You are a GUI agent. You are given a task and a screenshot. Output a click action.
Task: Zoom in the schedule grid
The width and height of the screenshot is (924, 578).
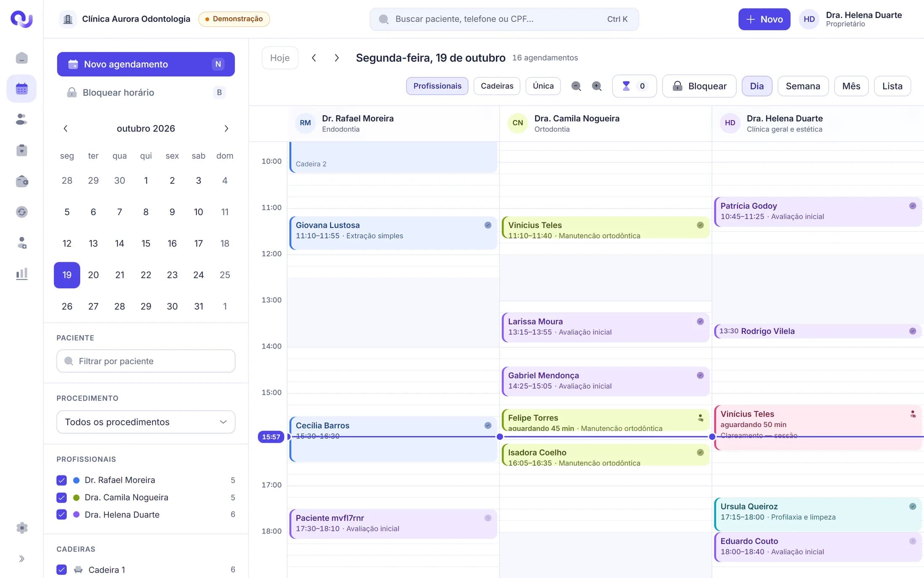(597, 86)
